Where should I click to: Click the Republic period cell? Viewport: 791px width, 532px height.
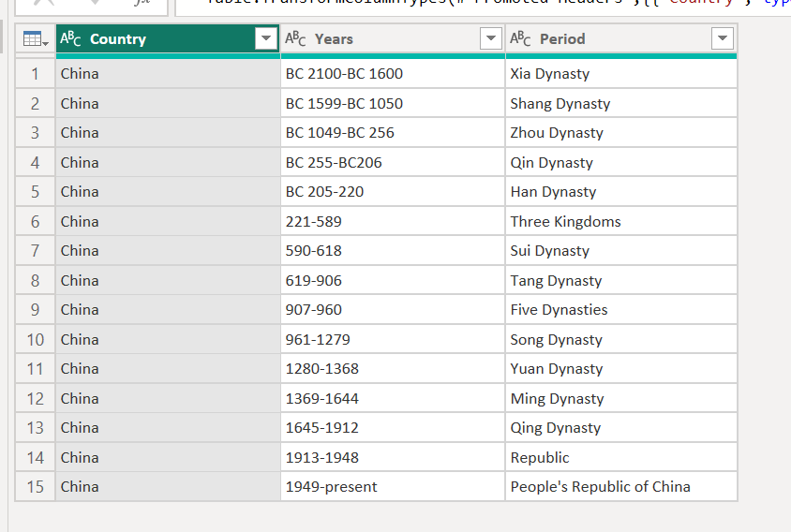[621, 457]
